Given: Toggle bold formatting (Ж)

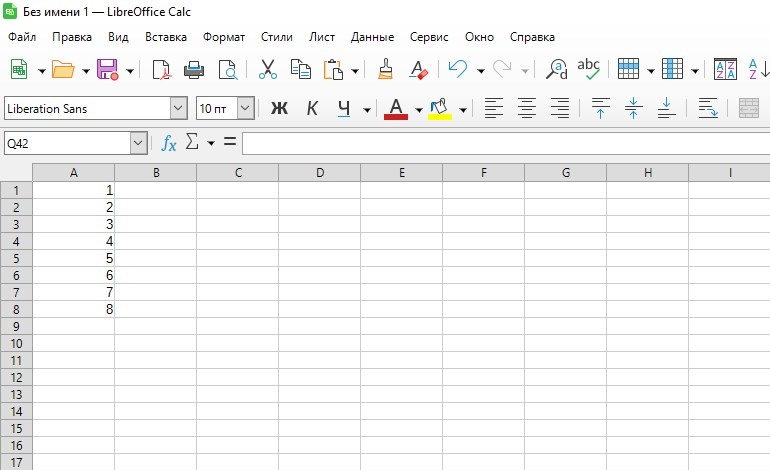Looking at the screenshot, I should pyautogui.click(x=279, y=108).
